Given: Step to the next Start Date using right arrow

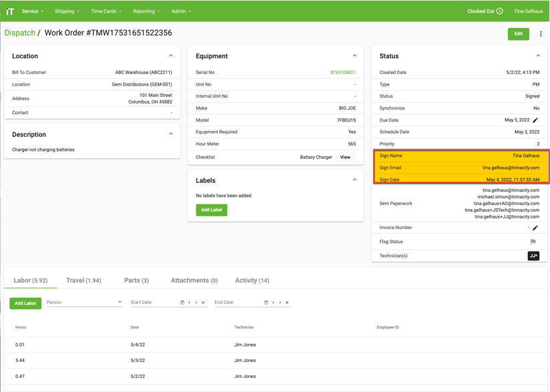Looking at the screenshot, I should click(196, 303).
